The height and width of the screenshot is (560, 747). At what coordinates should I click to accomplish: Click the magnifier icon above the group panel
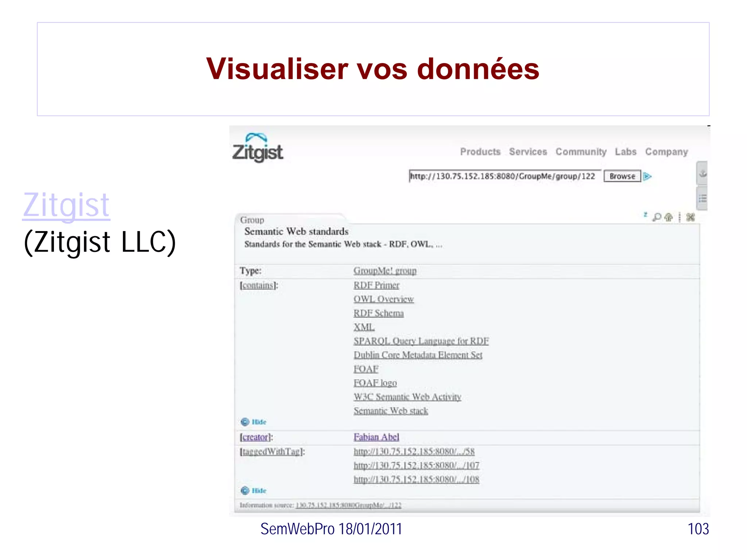[x=657, y=217]
